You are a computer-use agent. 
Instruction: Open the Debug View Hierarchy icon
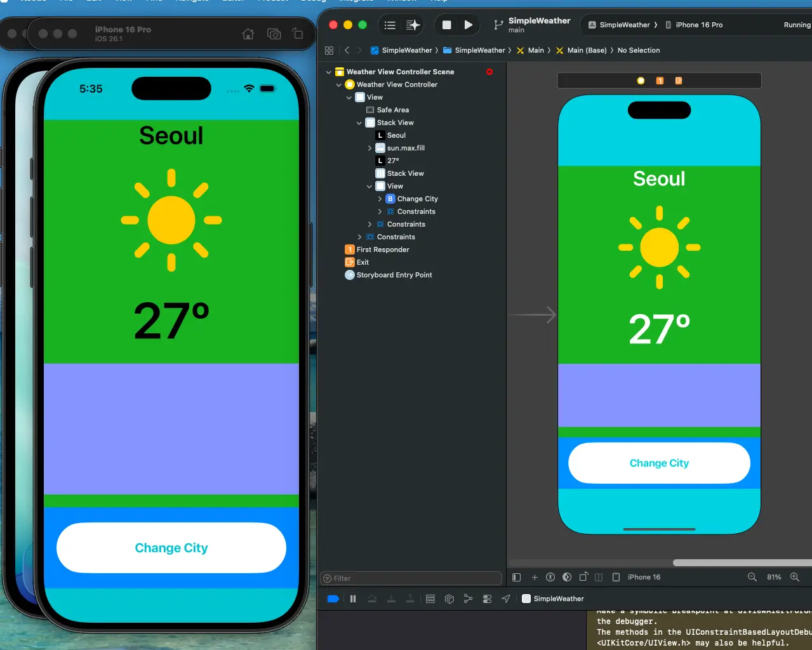[x=449, y=599]
